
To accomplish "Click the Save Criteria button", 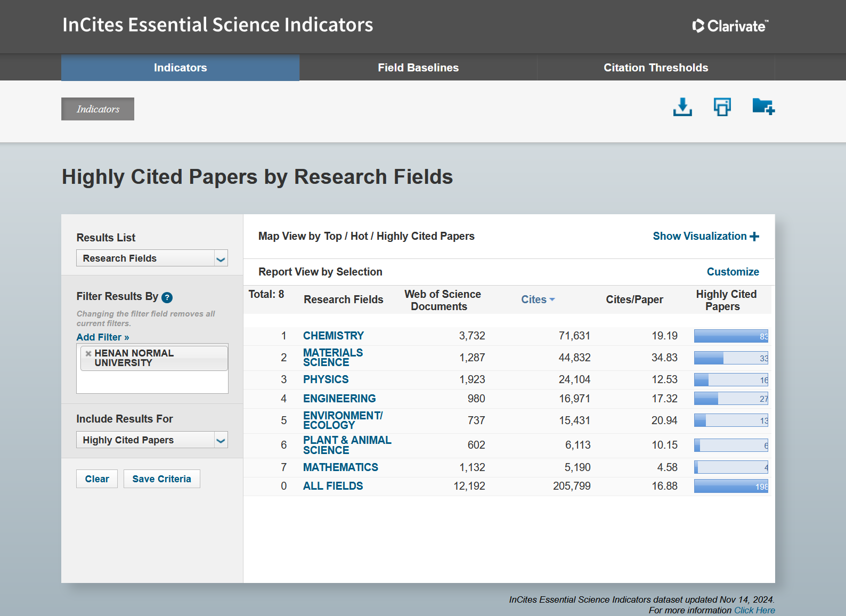I will (161, 479).
